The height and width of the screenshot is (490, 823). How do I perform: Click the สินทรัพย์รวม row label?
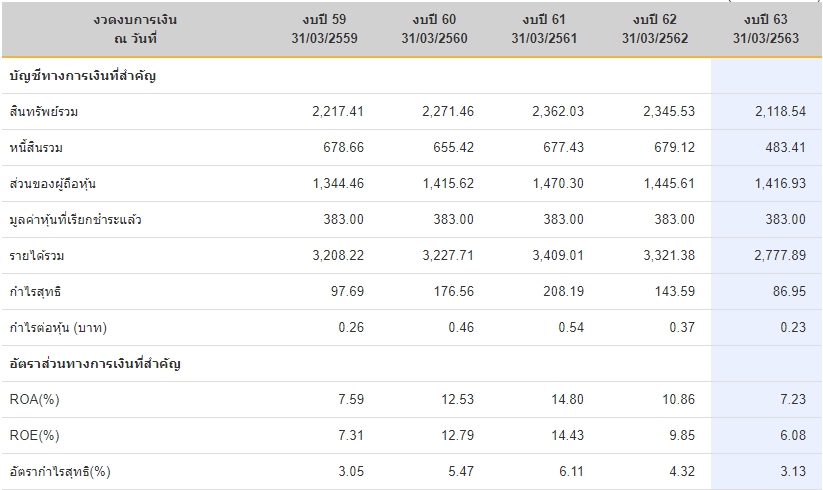tap(44, 112)
